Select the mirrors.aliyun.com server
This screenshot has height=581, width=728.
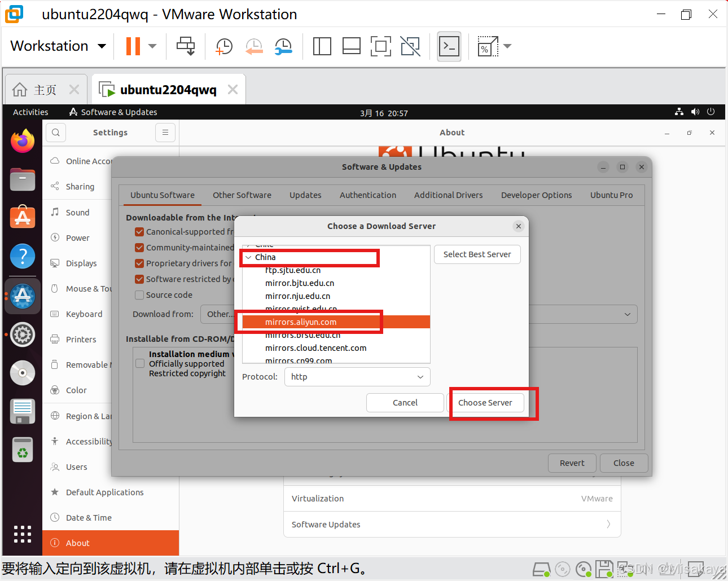click(336, 322)
